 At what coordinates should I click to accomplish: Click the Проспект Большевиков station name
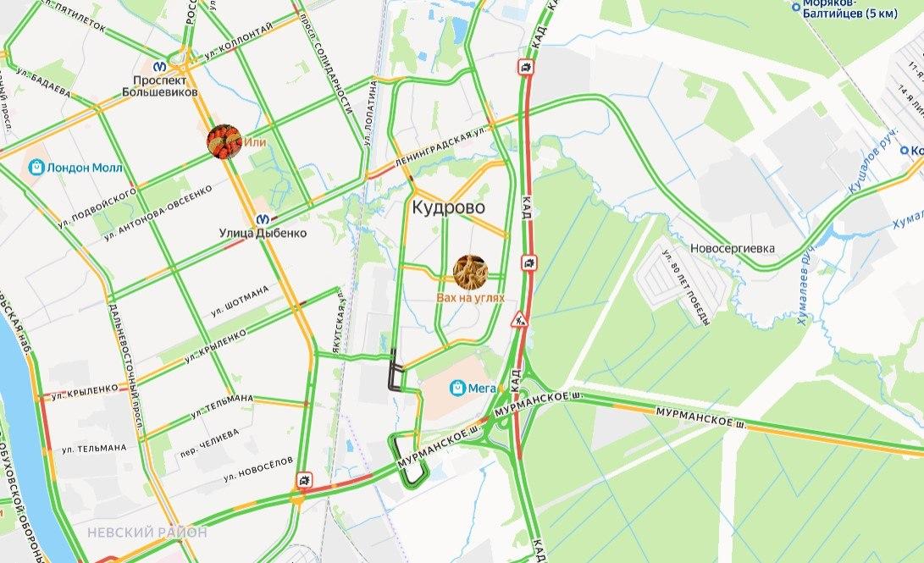click(x=160, y=86)
